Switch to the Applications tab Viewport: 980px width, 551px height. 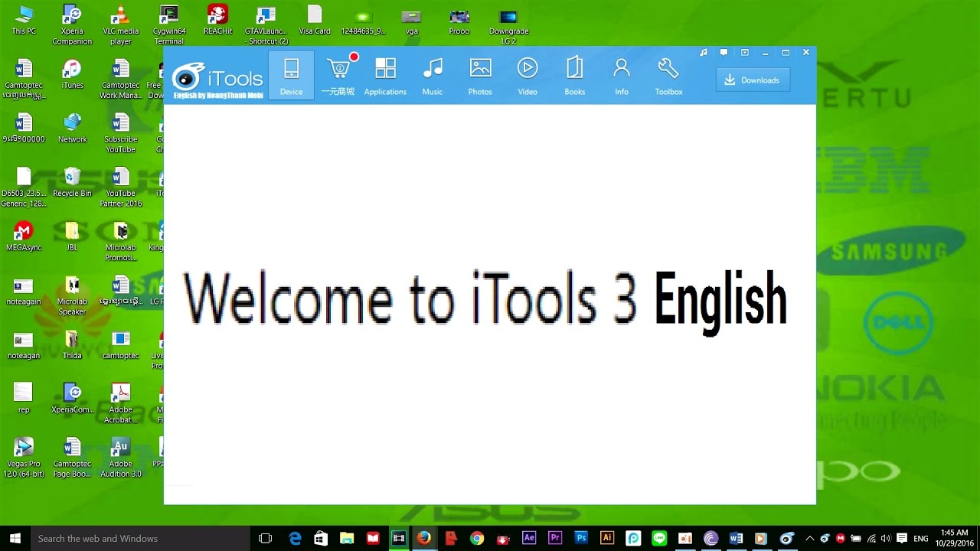(x=385, y=75)
